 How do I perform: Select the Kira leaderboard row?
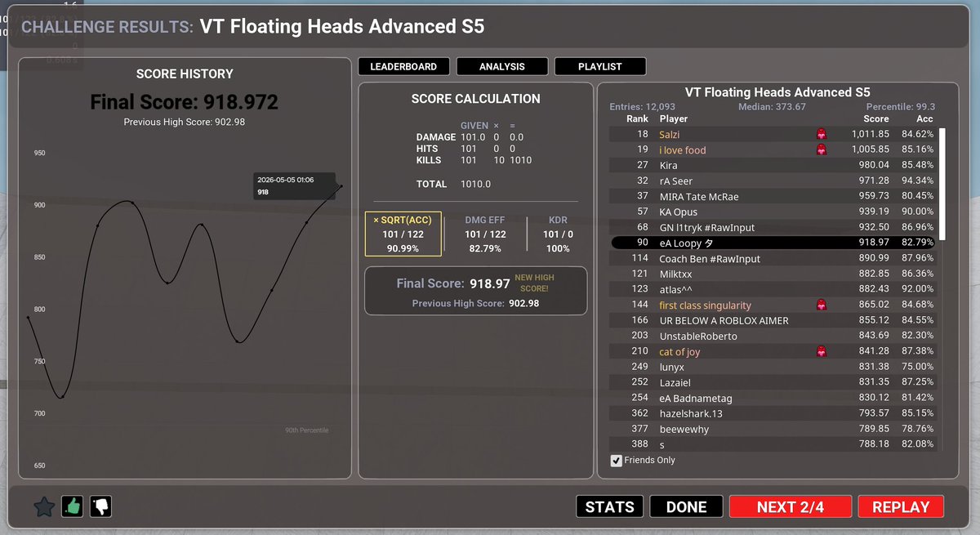pos(773,165)
